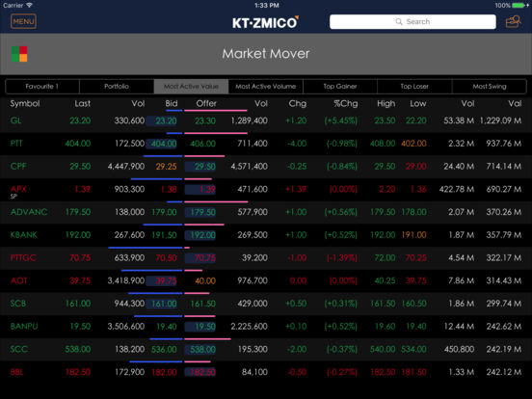
Task: Switch to Most Swing tab
Action: click(x=490, y=86)
